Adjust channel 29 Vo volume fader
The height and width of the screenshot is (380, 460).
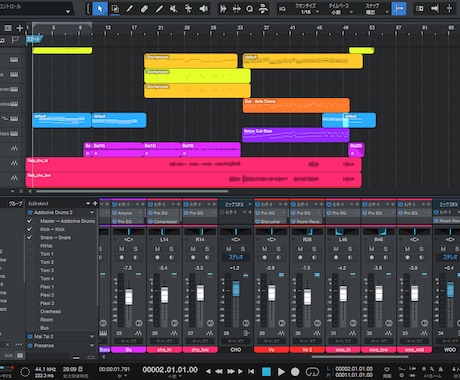(272, 293)
